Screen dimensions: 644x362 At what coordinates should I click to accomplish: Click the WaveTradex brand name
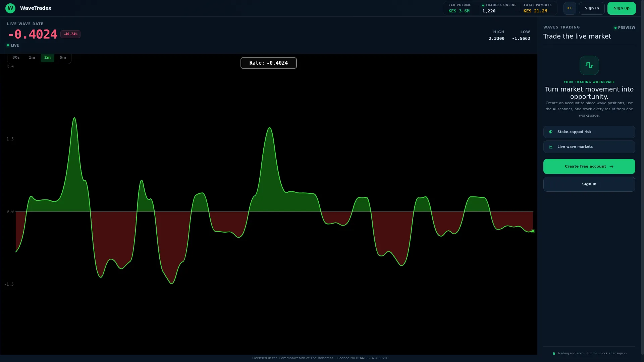coord(36,8)
